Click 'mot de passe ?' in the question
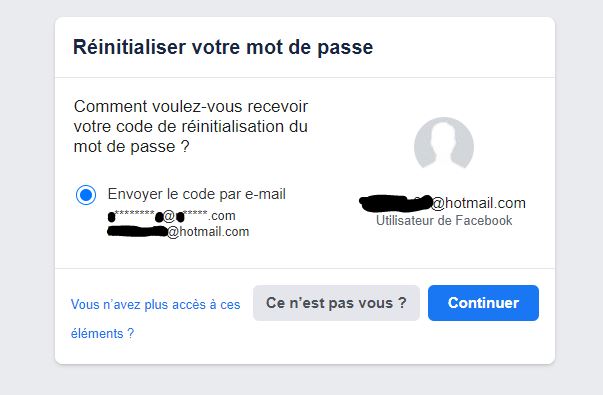Viewport: 603px width, 395px height. coord(132,147)
